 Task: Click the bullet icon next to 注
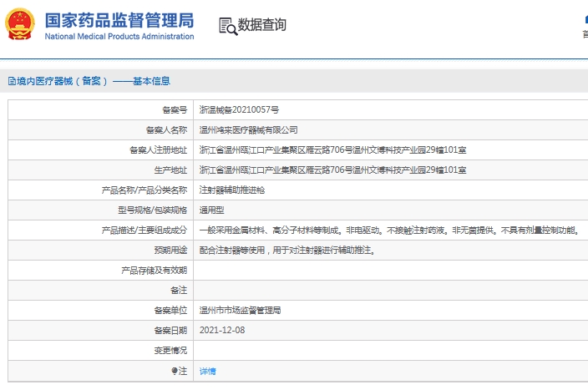[175, 371]
